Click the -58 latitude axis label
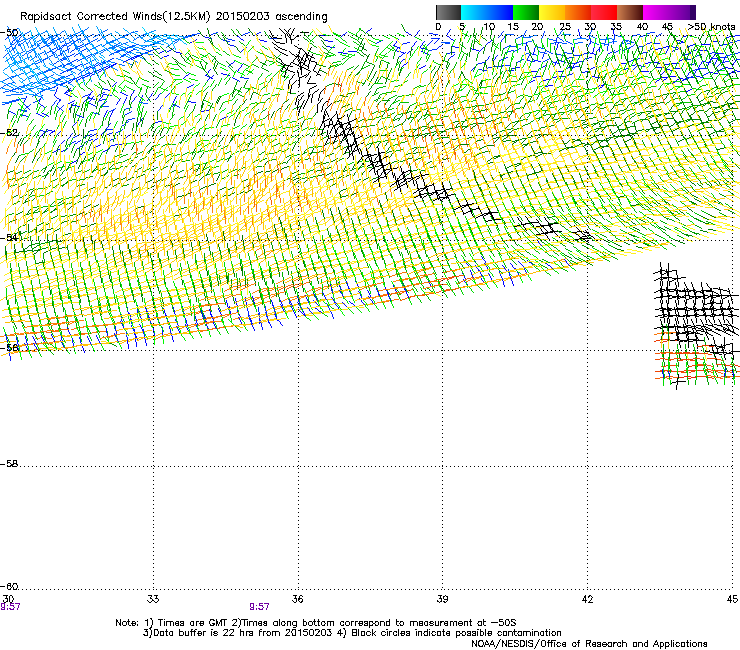 click(9, 464)
